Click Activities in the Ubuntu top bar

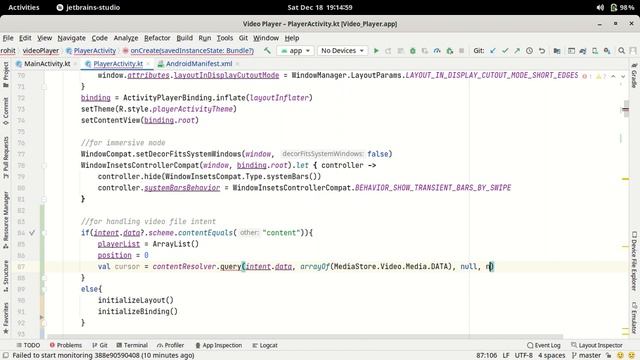click(24, 7)
